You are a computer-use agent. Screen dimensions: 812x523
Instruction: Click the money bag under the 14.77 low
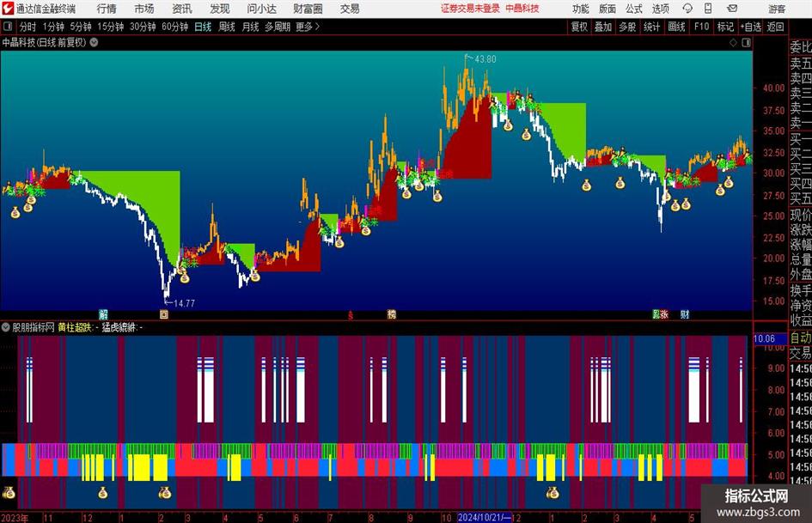[x=185, y=278]
